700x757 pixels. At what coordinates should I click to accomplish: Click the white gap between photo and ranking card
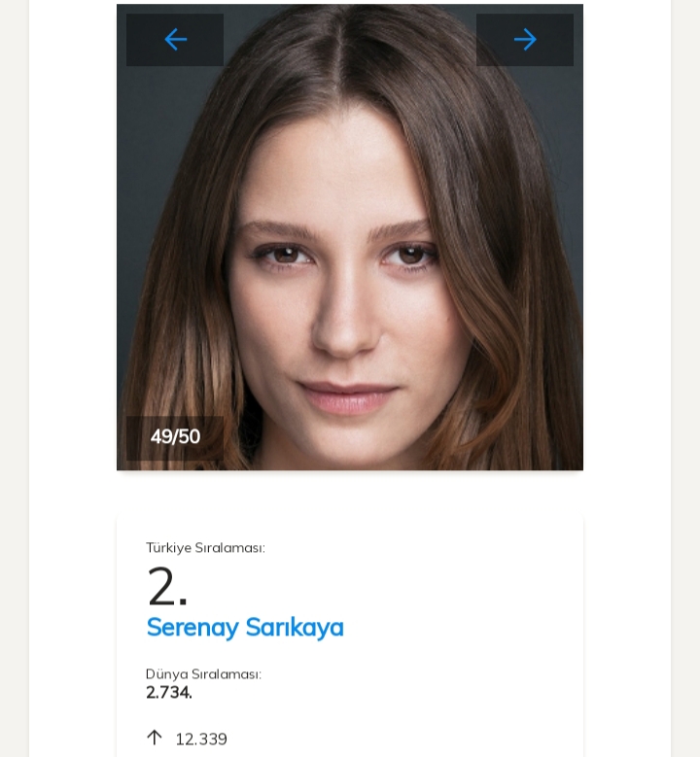click(x=350, y=494)
